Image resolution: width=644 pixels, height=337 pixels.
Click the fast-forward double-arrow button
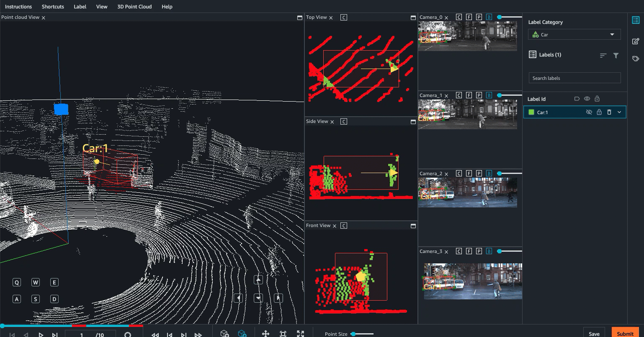(198, 334)
